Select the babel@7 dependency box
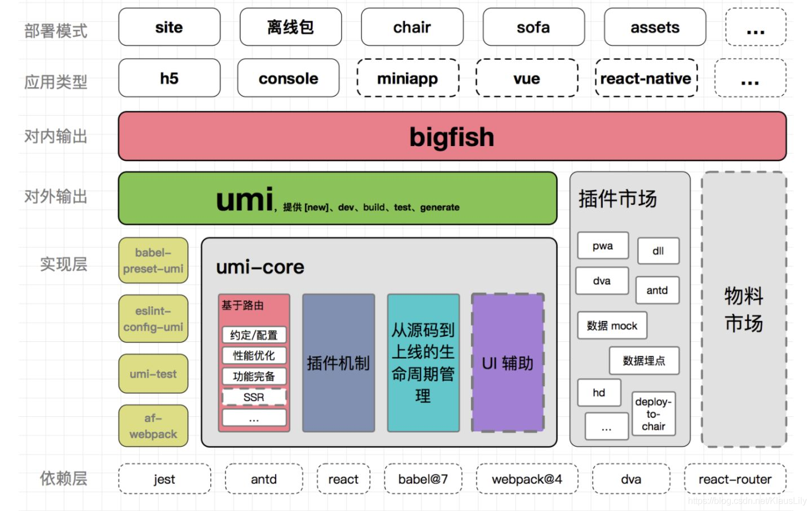Screen dimensions: 812x511 pos(423,479)
